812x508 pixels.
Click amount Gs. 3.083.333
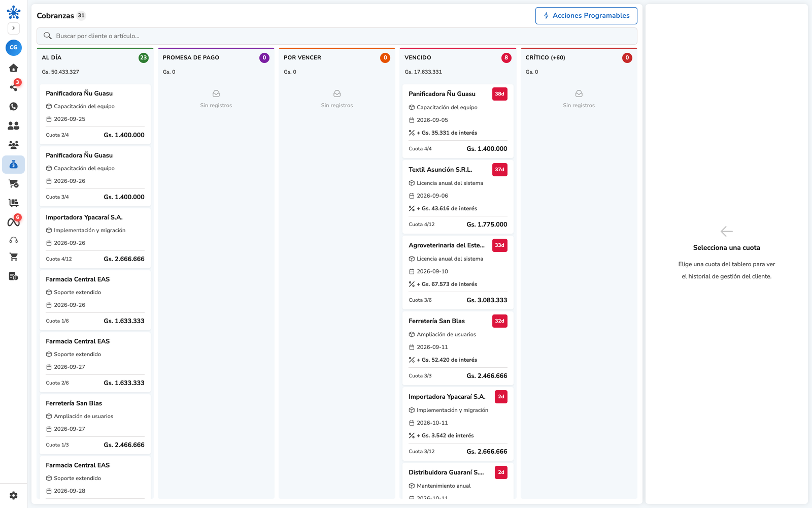[x=487, y=300]
